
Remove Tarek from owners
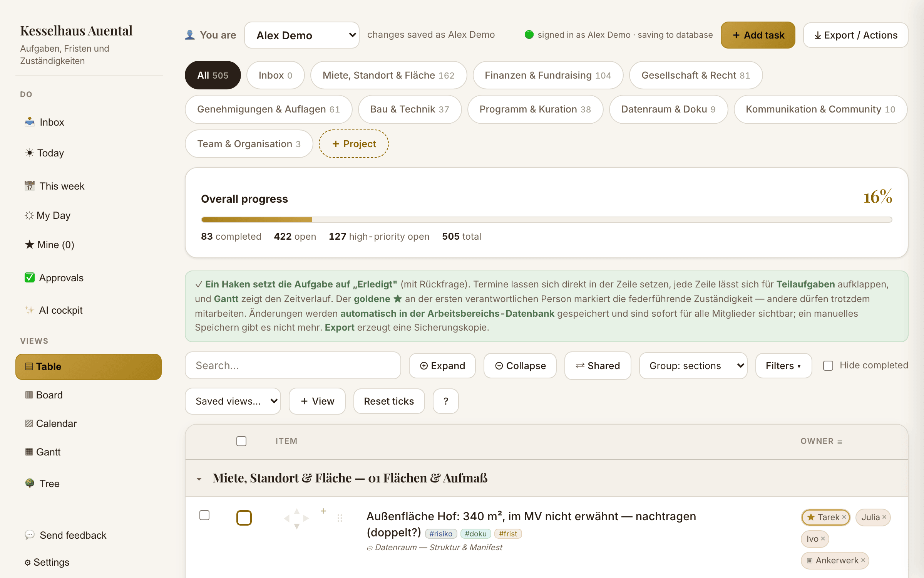[844, 517]
